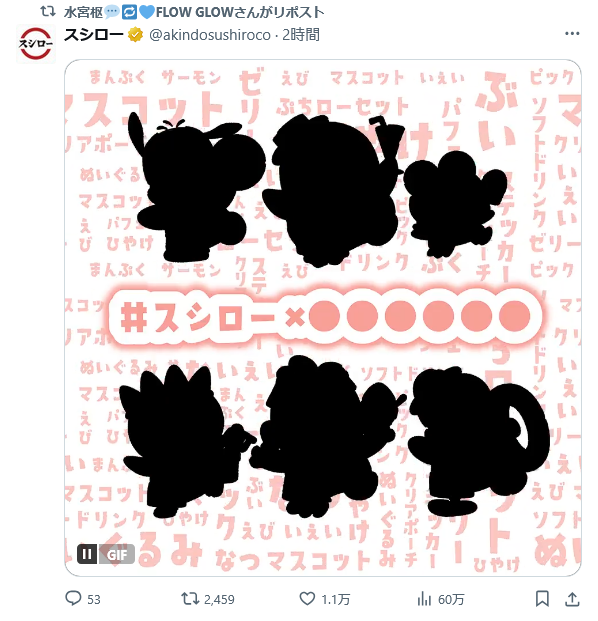This screenshot has height=621, width=598.
Task: Click the 2時間 timestamp link
Action: point(301,35)
